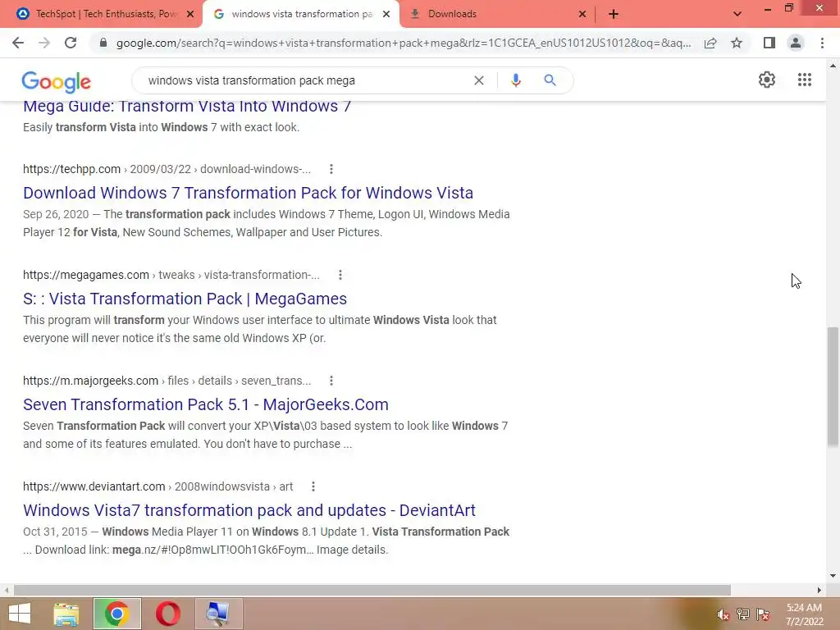
Task: Open Chrome's three-dot menu
Action: pyautogui.click(x=822, y=43)
